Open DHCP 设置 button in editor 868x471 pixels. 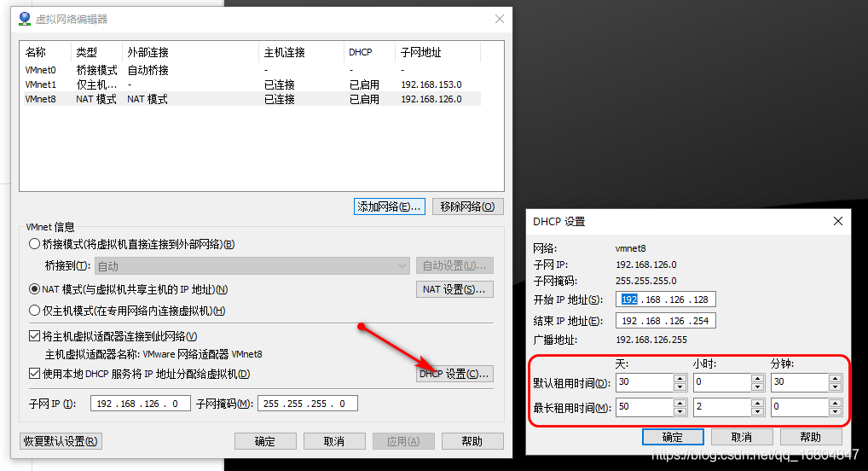tap(454, 374)
